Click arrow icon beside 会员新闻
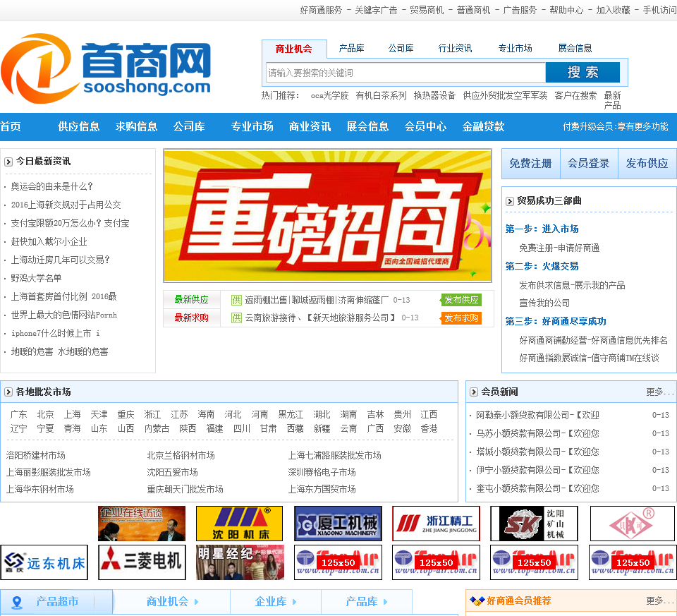This screenshot has height=616, width=677. pyautogui.click(x=474, y=392)
